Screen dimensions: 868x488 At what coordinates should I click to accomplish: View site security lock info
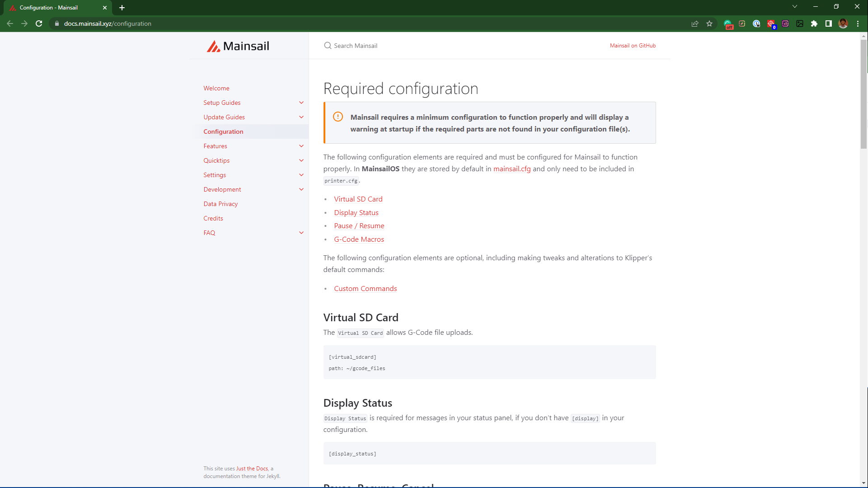(57, 23)
